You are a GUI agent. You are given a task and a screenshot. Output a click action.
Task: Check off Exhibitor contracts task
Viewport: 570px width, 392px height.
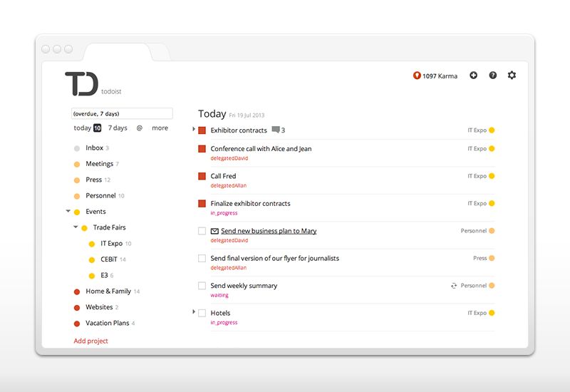tap(202, 130)
